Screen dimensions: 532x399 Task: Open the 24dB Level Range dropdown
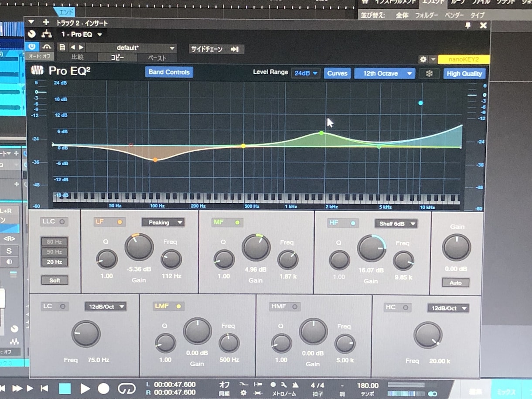306,73
